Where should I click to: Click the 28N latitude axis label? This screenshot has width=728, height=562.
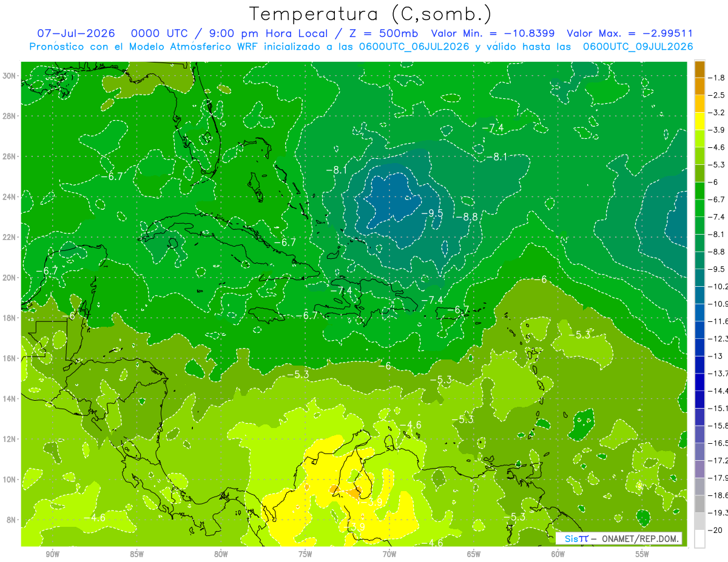click(10, 116)
